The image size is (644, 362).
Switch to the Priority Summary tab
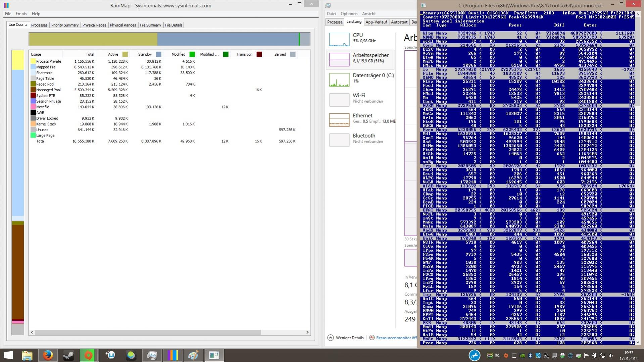pyautogui.click(x=65, y=25)
